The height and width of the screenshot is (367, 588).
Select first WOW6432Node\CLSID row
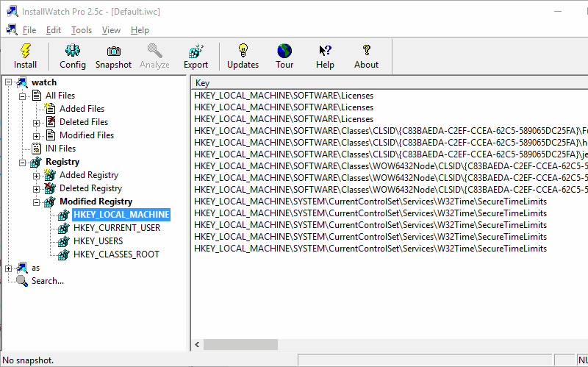390,166
